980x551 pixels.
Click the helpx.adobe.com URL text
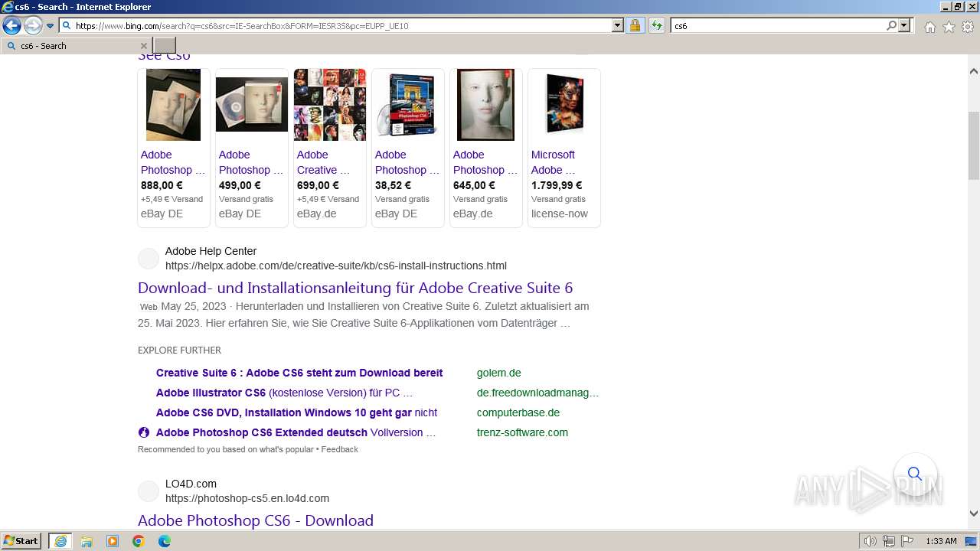(336, 266)
